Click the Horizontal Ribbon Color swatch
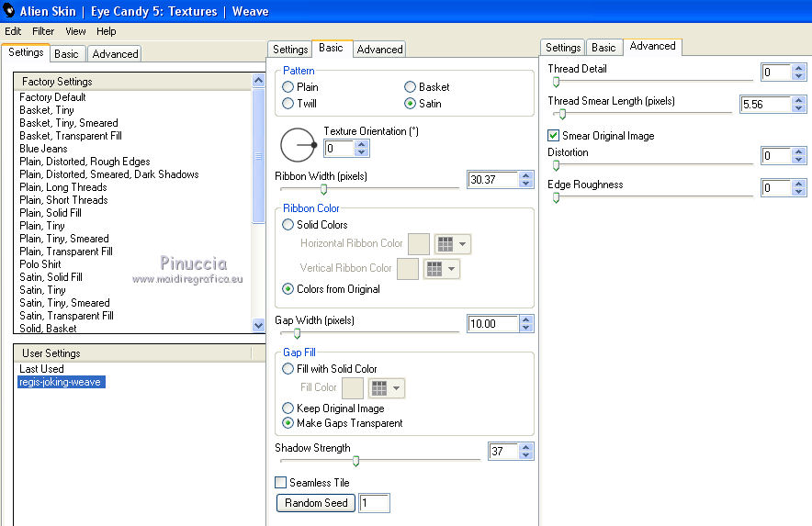Screen dimensions: 812x526 [x=419, y=244]
